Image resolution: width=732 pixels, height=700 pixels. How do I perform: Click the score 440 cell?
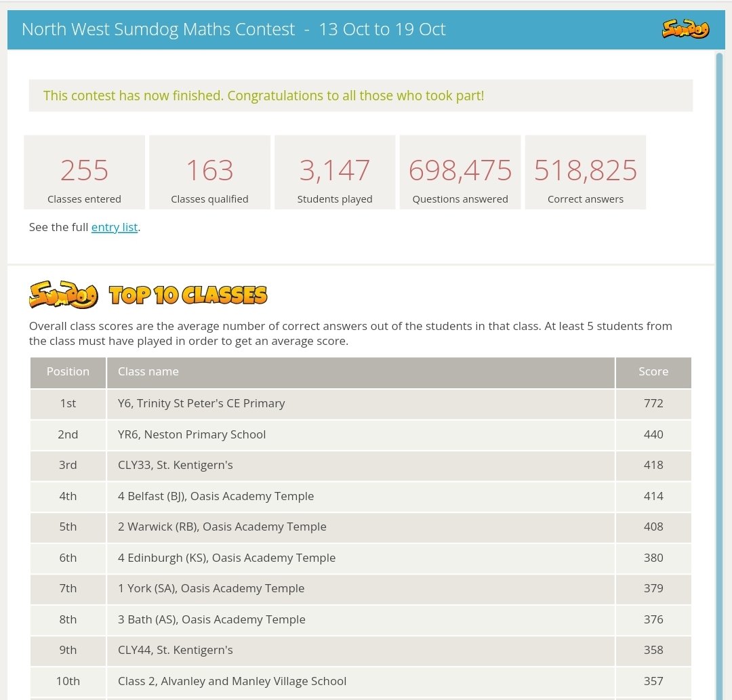coord(653,435)
